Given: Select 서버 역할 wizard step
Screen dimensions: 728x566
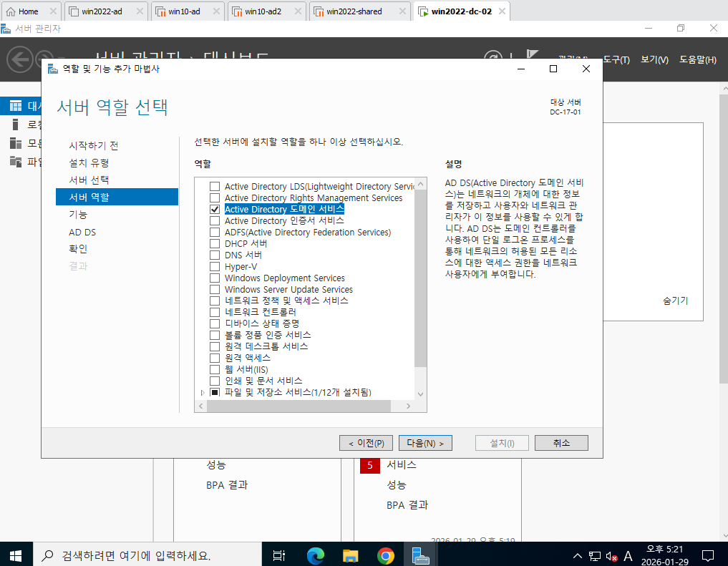Looking at the screenshot, I should pos(117,197).
